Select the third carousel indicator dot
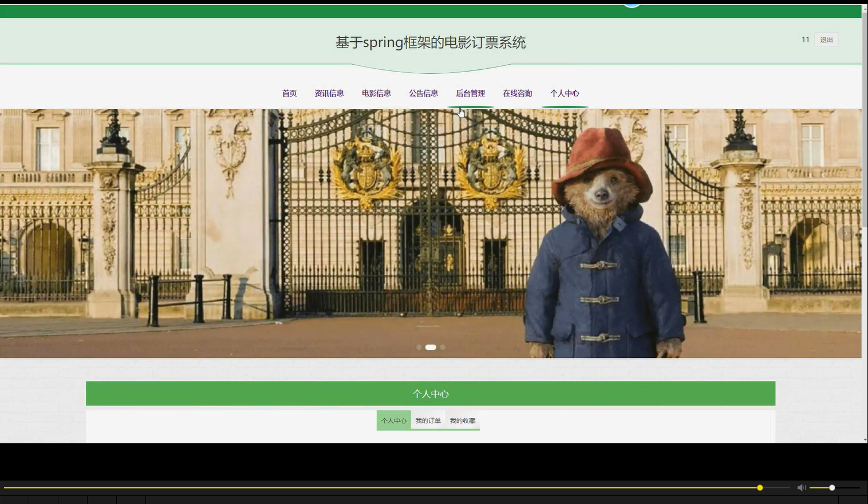Viewport: 868px width, 504px height. (x=442, y=347)
